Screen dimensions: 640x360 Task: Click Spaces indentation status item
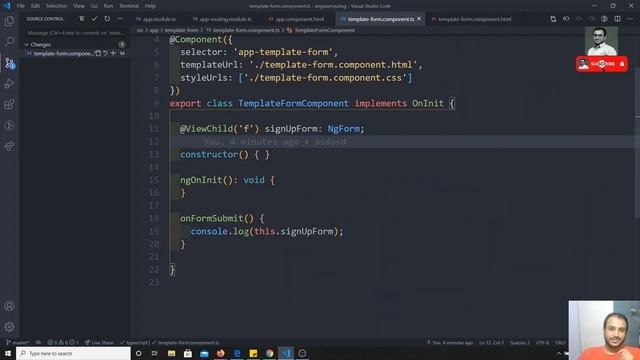(520, 342)
